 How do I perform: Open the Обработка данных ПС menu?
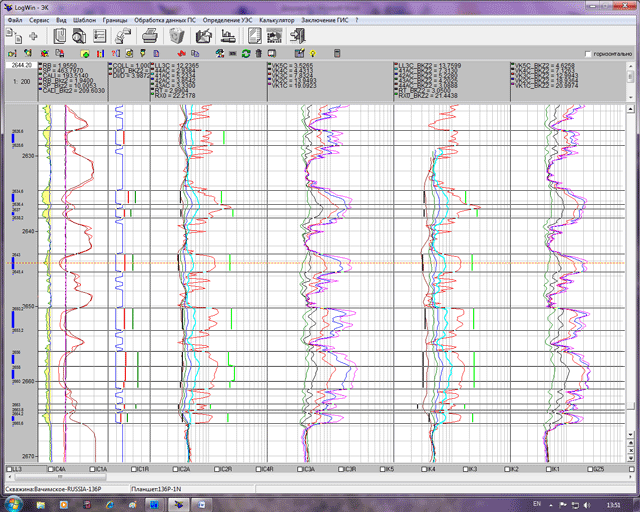coord(165,20)
